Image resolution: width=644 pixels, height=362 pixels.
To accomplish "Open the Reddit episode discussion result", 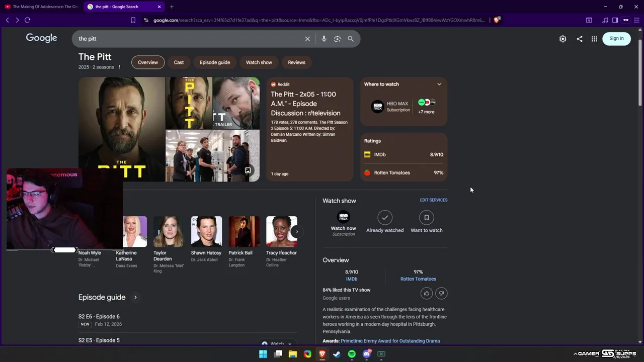I will pyautogui.click(x=310, y=129).
